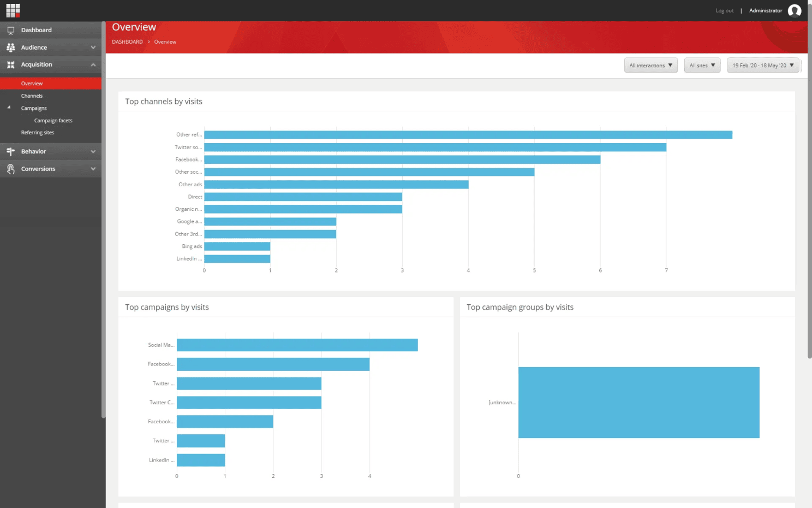Click the Audience people icon
The height and width of the screenshot is (508, 812).
(x=10, y=47)
